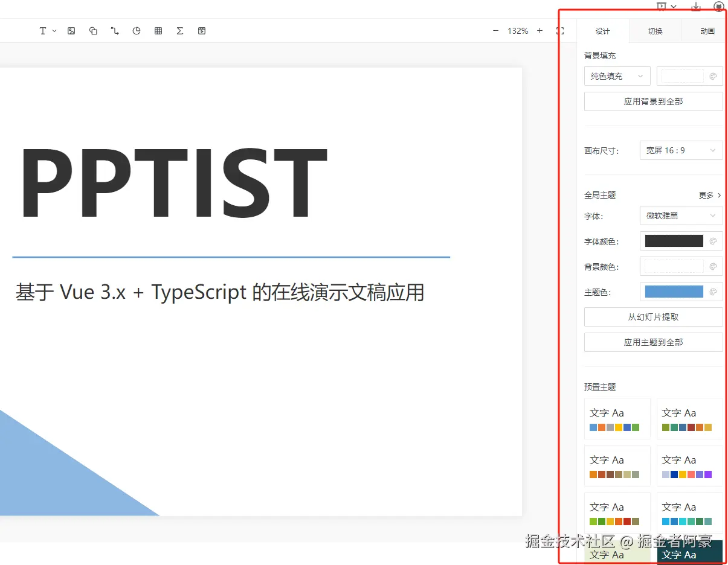This screenshot has width=728, height=565.
Task: Select the insert formula (sigma) tool
Action: [180, 31]
